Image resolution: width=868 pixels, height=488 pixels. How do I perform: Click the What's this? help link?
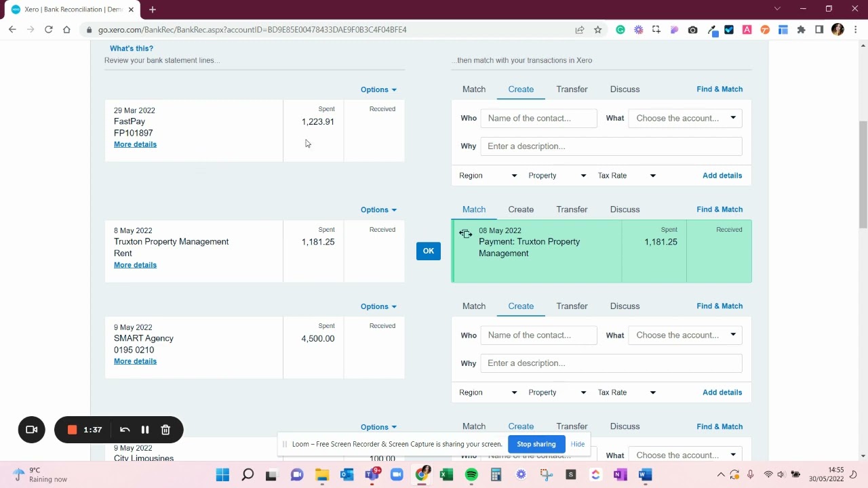(x=132, y=49)
